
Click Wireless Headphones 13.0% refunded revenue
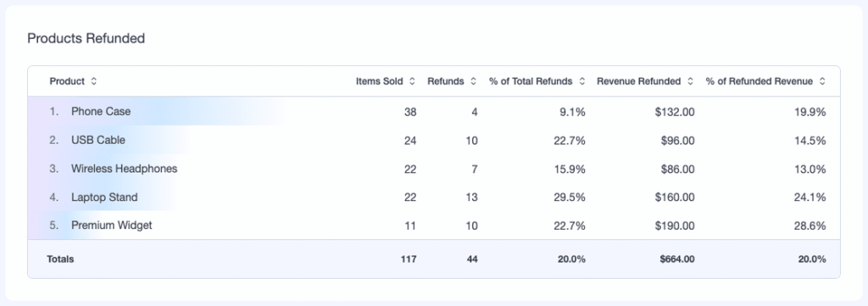[x=810, y=170]
